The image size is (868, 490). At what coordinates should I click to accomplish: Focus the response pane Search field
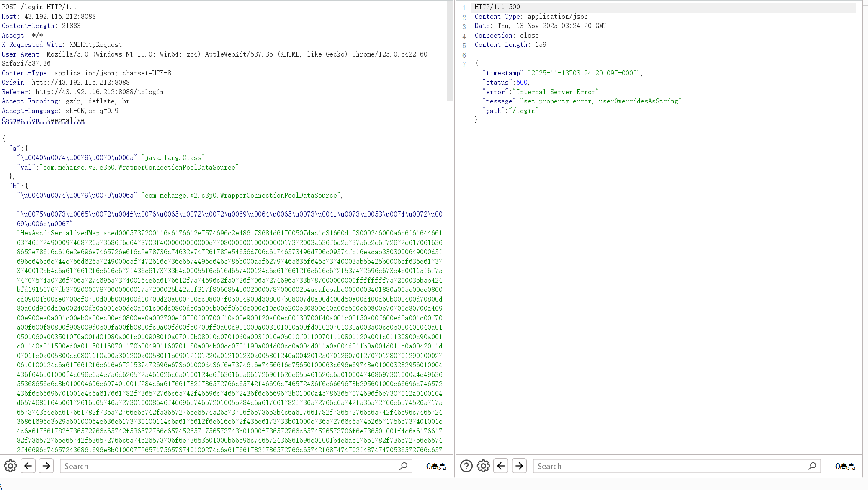[x=670, y=466]
